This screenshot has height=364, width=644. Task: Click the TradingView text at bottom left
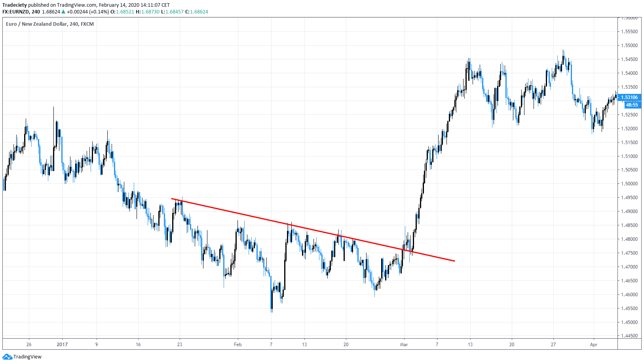pyautogui.click(x=27, y=357)
